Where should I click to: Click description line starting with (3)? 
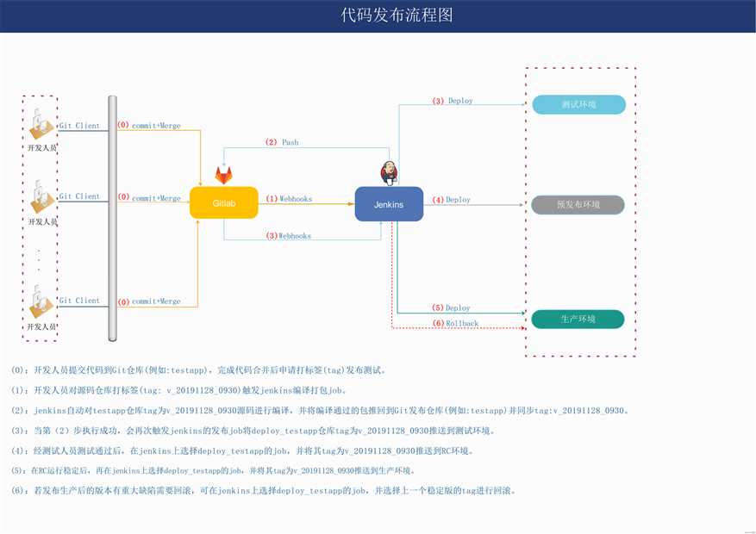tap(253, 431)
